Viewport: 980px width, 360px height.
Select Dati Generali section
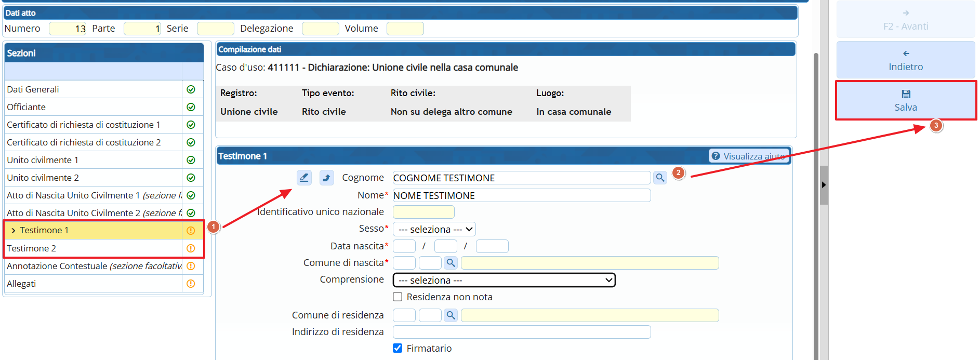click(33, 89)
